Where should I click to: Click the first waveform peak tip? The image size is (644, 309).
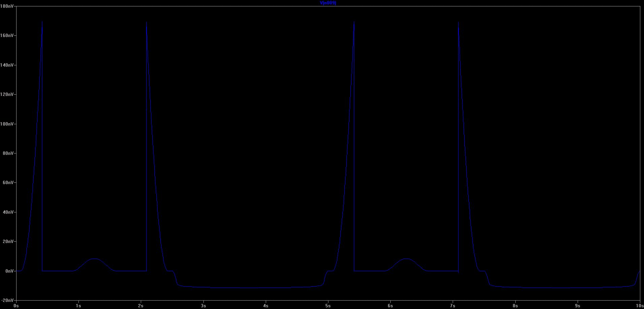tap(42, 22)
